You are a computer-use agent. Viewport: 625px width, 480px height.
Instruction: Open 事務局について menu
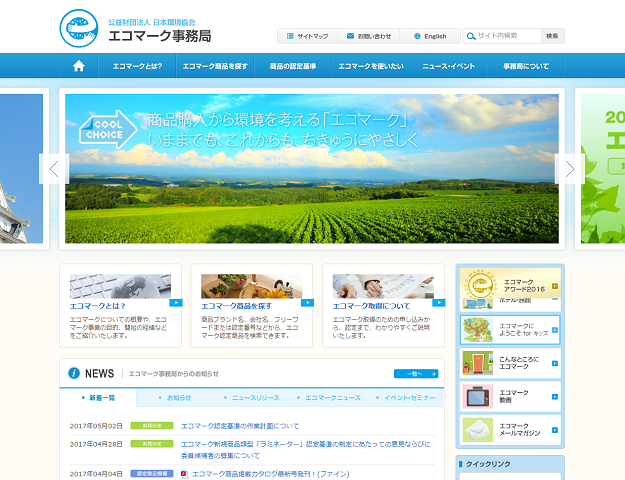526,66
